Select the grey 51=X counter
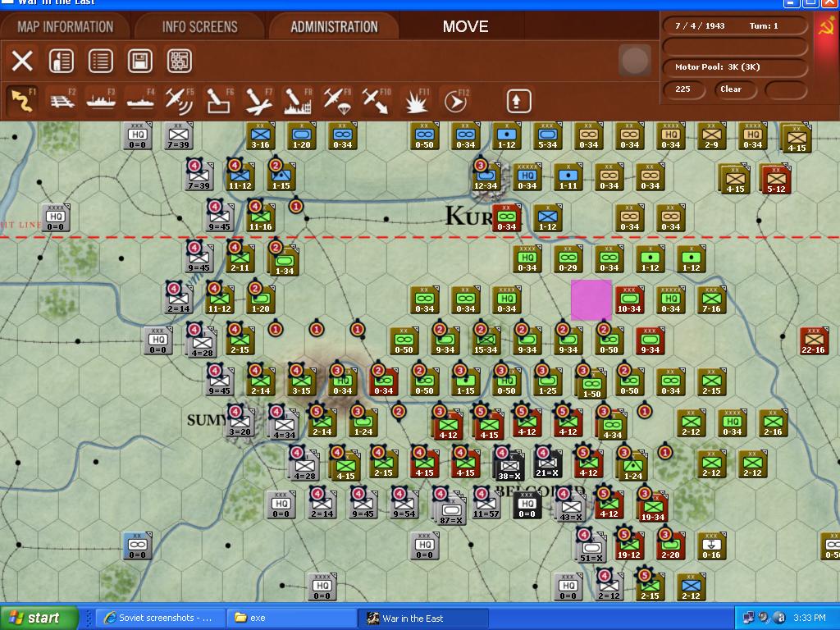 pyautogui.click(x=592, y=549)
